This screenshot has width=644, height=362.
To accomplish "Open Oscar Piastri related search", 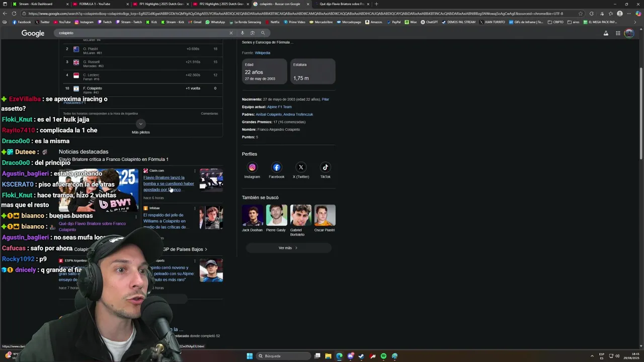I will coord(325,218).
